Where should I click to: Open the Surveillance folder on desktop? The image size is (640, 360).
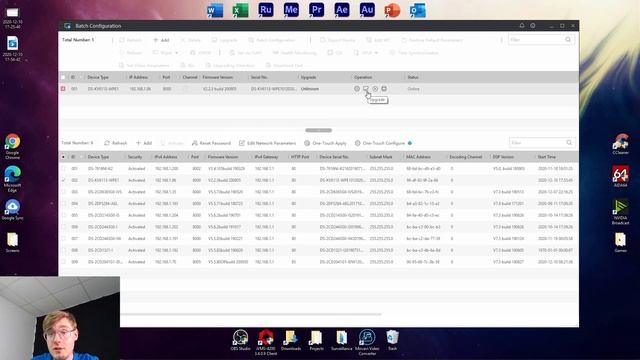[342, 340]
